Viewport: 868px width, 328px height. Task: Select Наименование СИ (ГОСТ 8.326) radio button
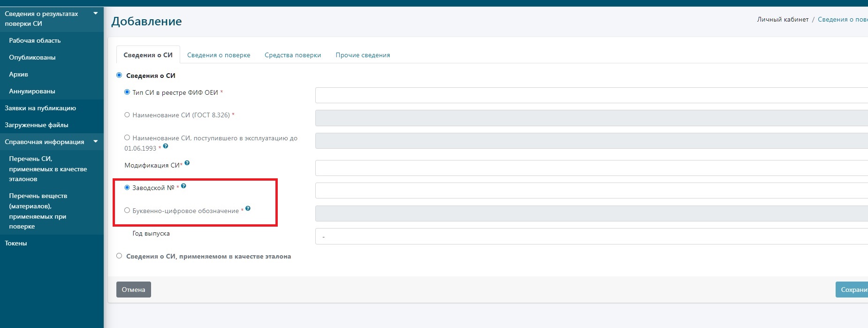coord(127,115)
